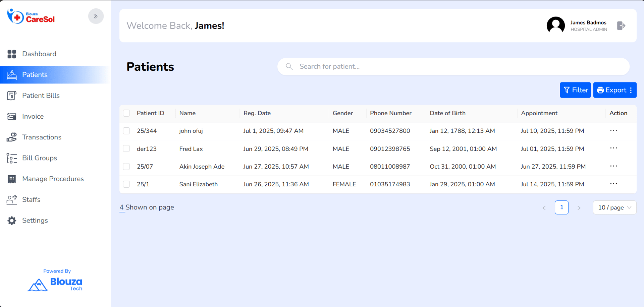
Task: Click the Transactions hand-coin icon
Action: point(12,137)
